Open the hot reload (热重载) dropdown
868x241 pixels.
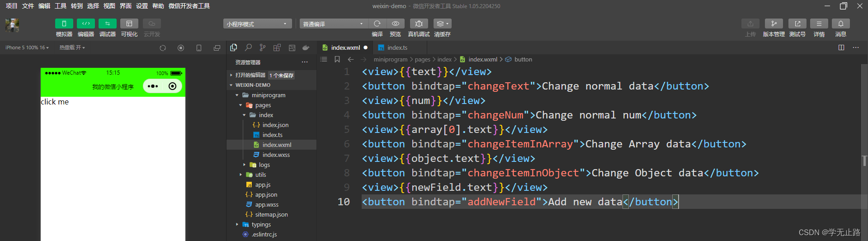coord(72,47)
